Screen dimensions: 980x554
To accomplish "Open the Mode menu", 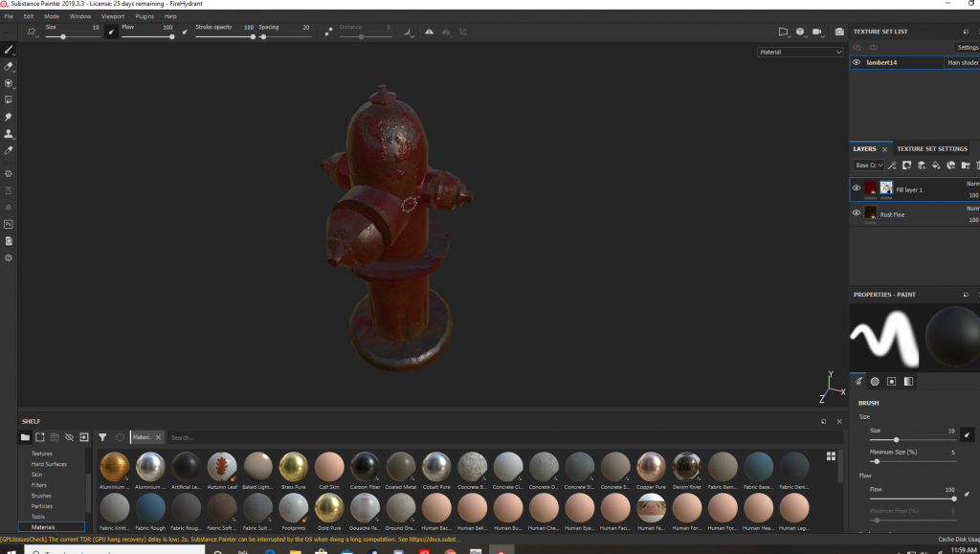I will click(52, 17).
